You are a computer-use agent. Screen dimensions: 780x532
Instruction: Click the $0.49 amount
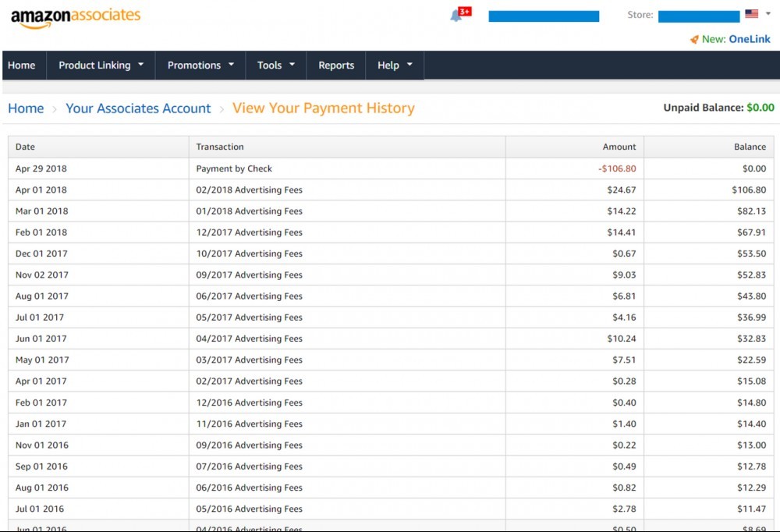pos(624,466)
